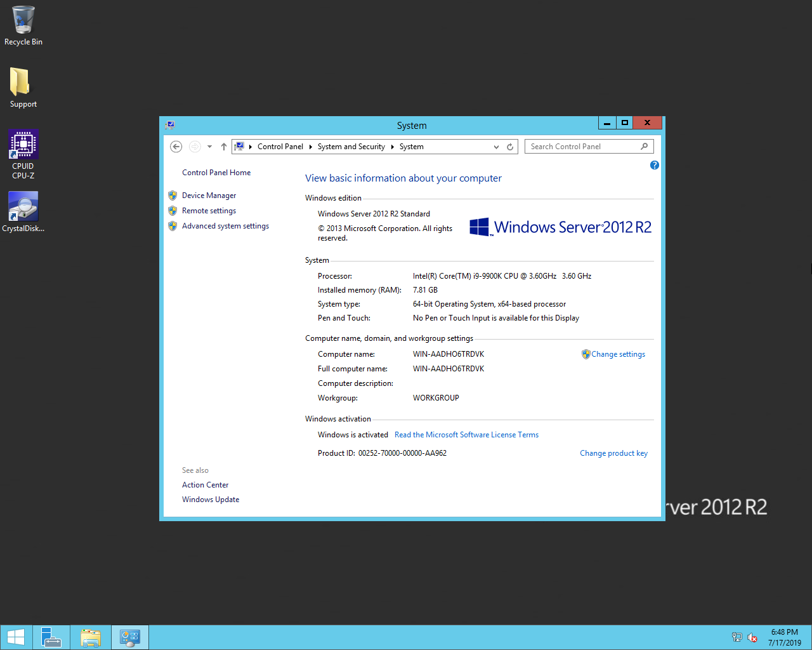Image resolution: width=812 pixels, height=650 pixels.
Task: Click the shield icon beside Change settings
Action: point(586,354)
